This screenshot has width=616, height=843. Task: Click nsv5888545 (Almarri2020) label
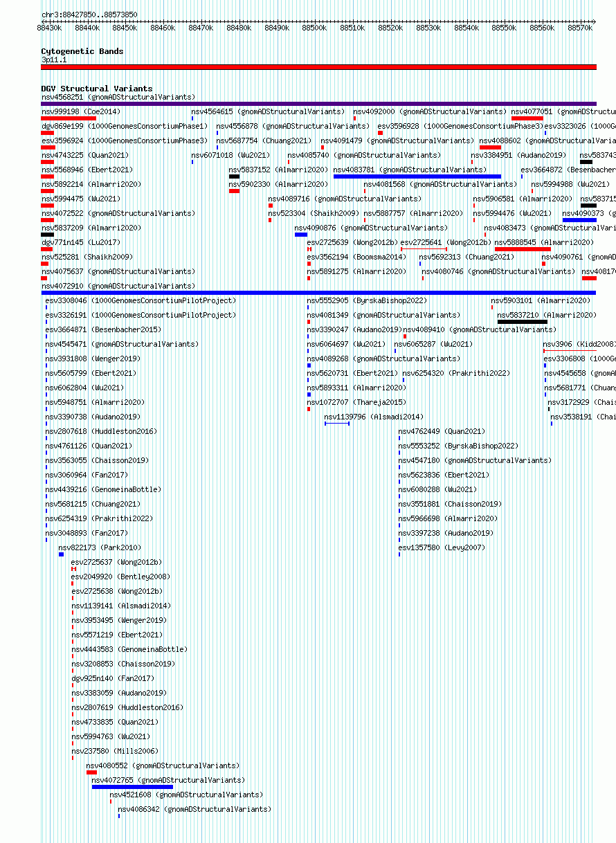point(544,242)
